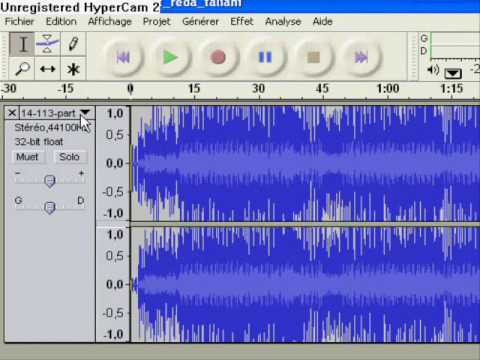Close track 14-113-part with X button
The height and width of the screenshot is (360, 480).
[12, 113]
